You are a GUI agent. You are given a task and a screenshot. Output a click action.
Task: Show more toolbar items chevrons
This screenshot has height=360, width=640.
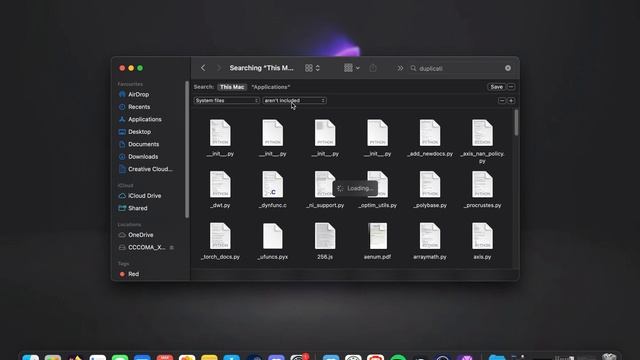click(400, 68)
